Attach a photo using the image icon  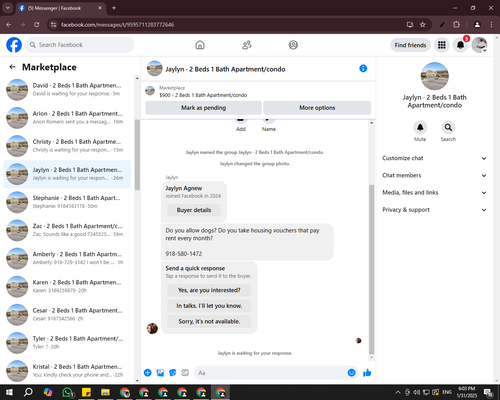click(160, 373)
